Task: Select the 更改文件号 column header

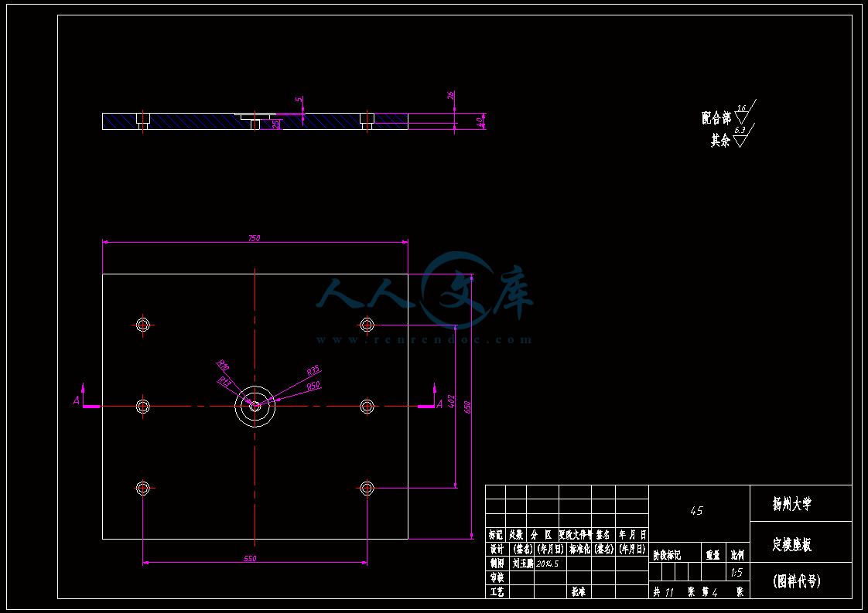Action: (x=575, y=535)
